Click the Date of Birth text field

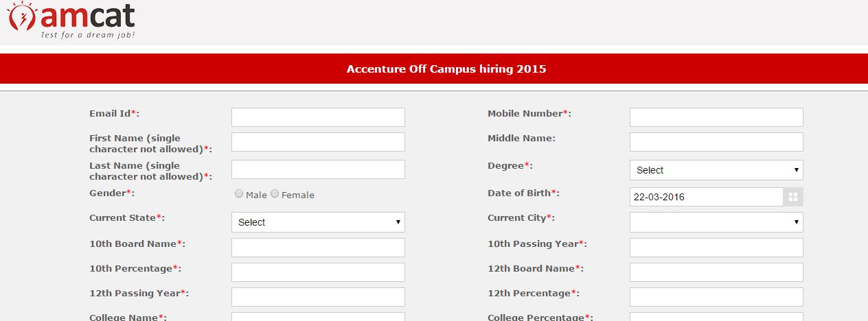point(706,197)
